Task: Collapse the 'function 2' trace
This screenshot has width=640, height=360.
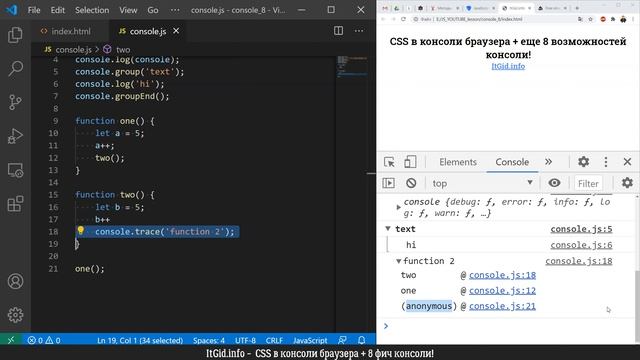Action: tap(399, 261)
